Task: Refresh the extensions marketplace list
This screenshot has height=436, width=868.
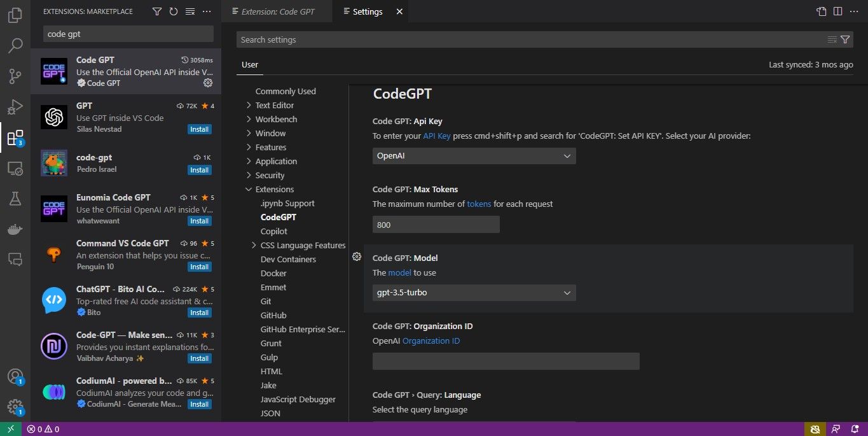Action: pos(173,11)
